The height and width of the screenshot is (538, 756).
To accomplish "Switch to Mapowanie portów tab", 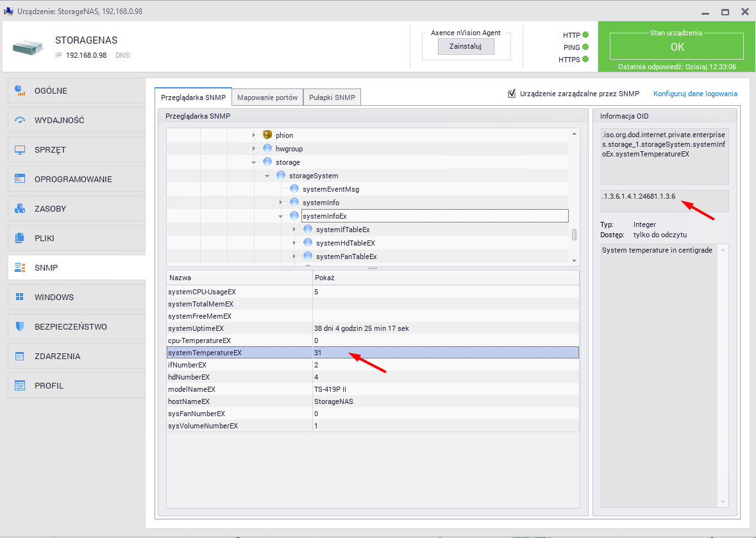I will pyautogui.click(x=267, y=98).
